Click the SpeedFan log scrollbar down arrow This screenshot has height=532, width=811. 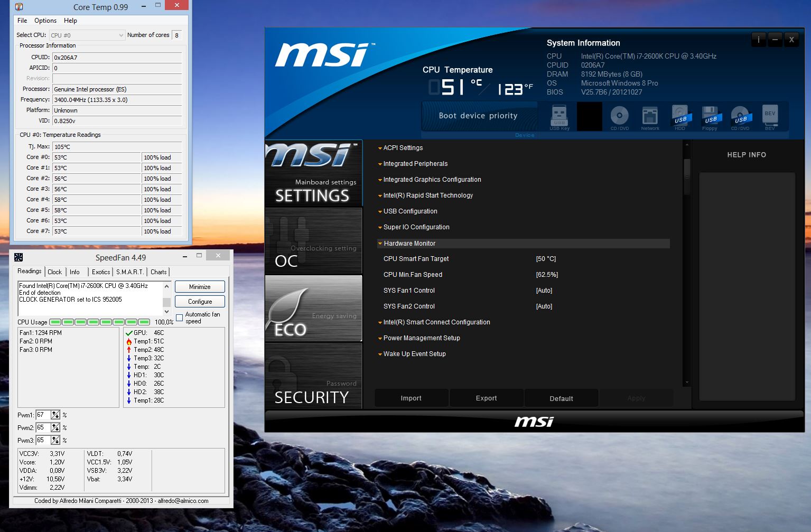[166, 312]
